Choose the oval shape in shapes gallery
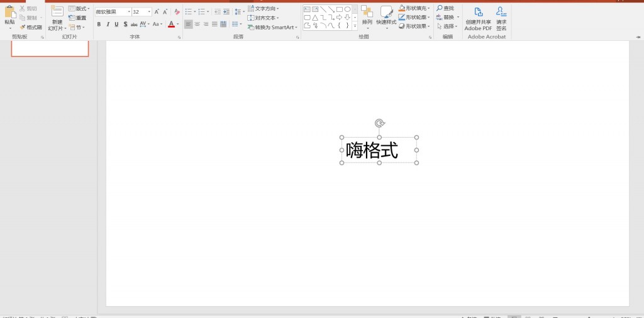 pos(347,9)
